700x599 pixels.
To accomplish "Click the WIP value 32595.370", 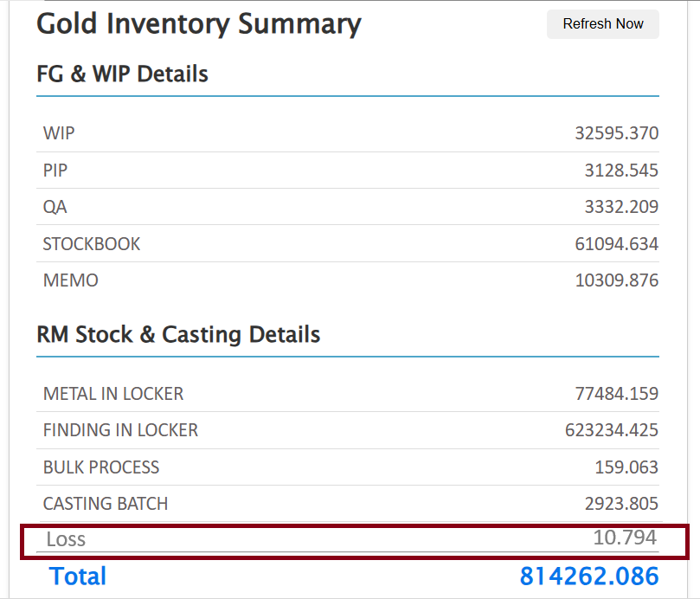I will [616, 133].
